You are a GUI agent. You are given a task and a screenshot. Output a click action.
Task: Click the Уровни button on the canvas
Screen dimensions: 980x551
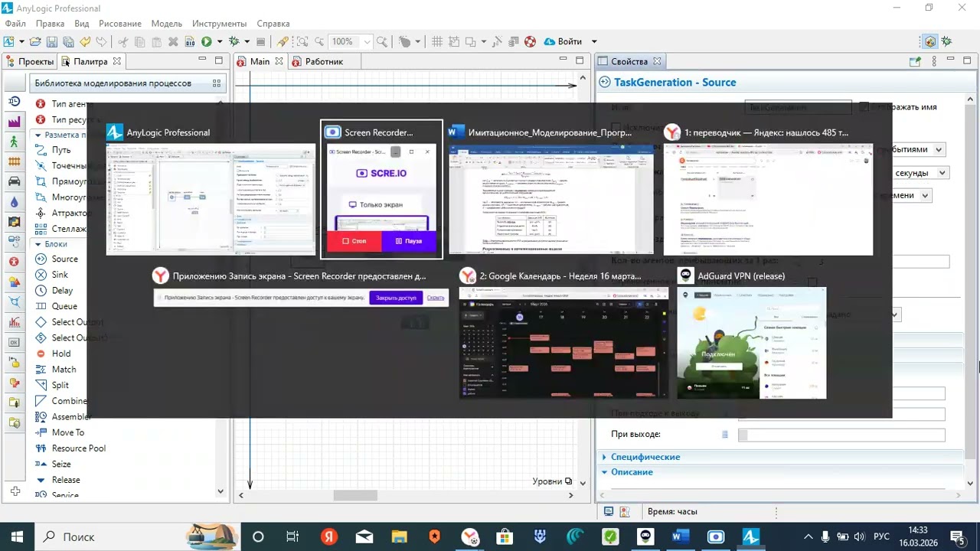click(553, 481)
